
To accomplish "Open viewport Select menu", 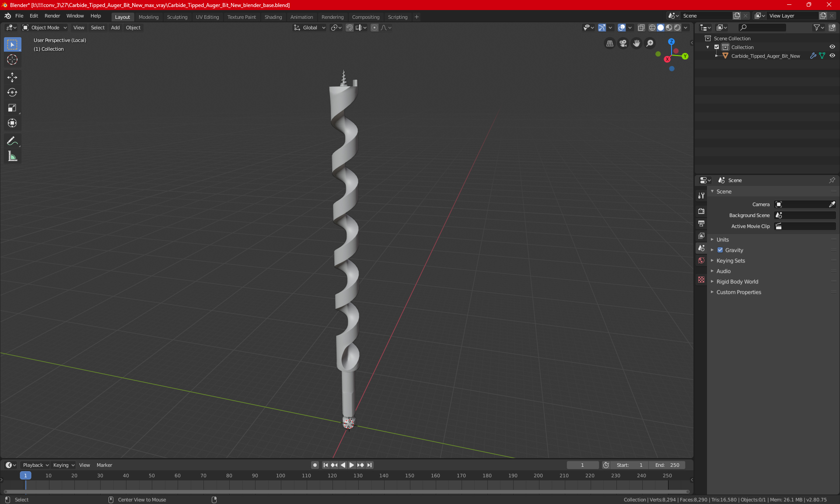I will click(98, 28).
